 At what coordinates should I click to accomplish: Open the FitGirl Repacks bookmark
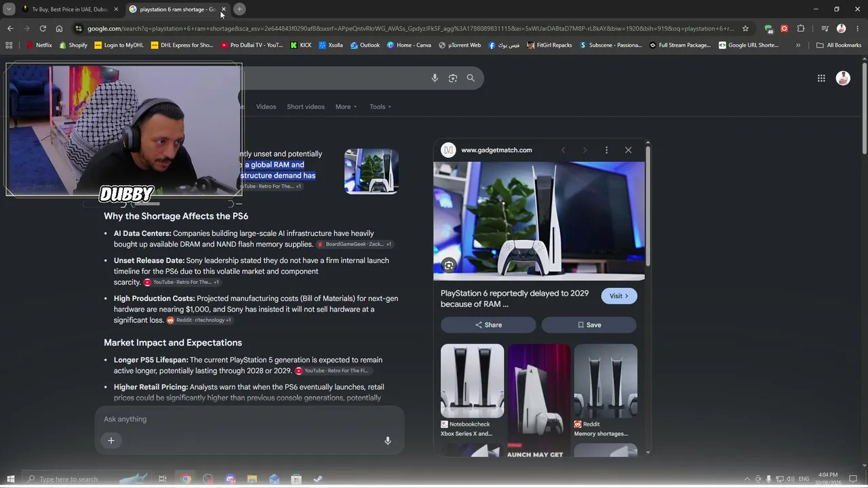click(549, 45)
